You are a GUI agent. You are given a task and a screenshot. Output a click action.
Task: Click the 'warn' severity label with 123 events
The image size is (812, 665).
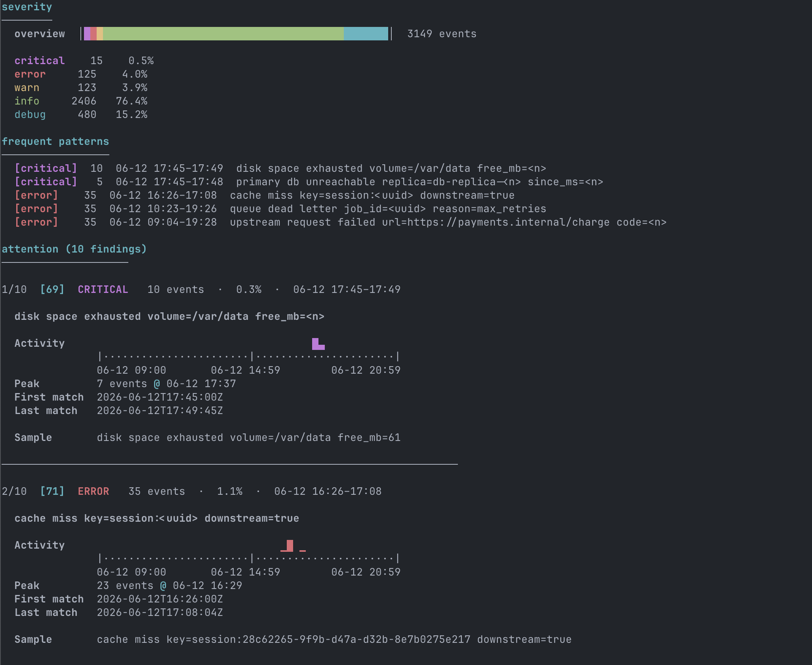[27, 87]
